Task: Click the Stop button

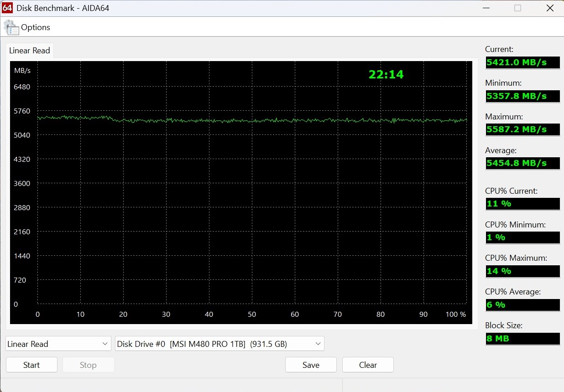Action: point(88,365)
